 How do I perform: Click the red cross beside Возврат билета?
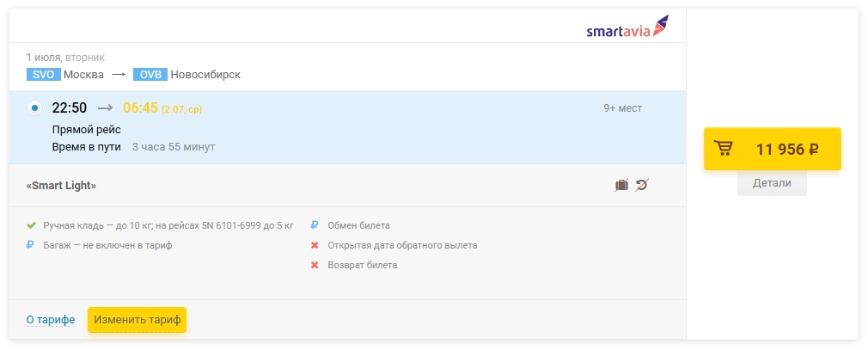315,265
